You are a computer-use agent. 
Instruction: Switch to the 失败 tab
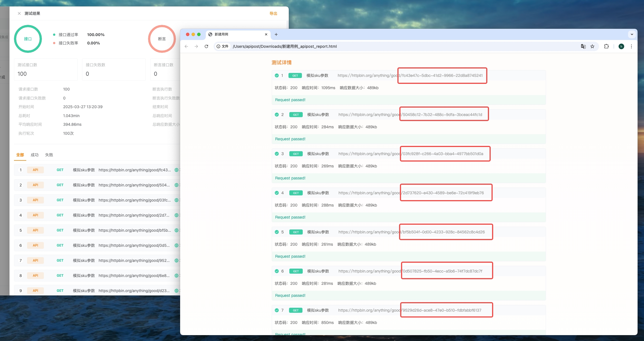coord(49,155)
